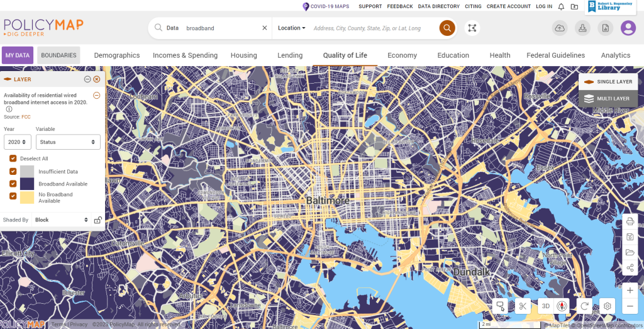Click the saved folder icon beside bell

574,6
